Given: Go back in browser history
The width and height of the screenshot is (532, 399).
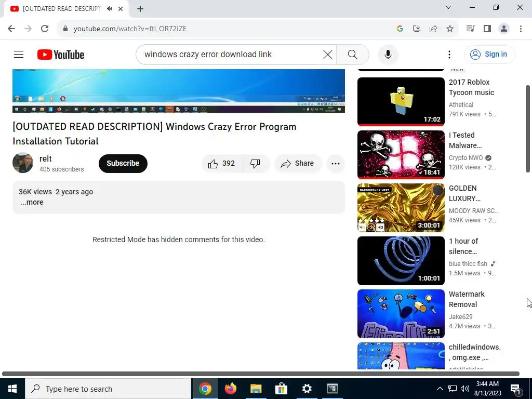Looking at the screenshot, I should pyautogui.click(x=11, y=29).
